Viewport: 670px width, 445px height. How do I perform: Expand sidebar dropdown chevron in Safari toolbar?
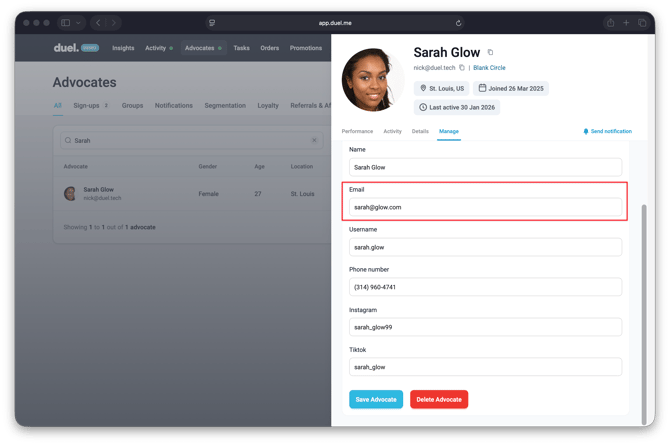pos(77,23)
